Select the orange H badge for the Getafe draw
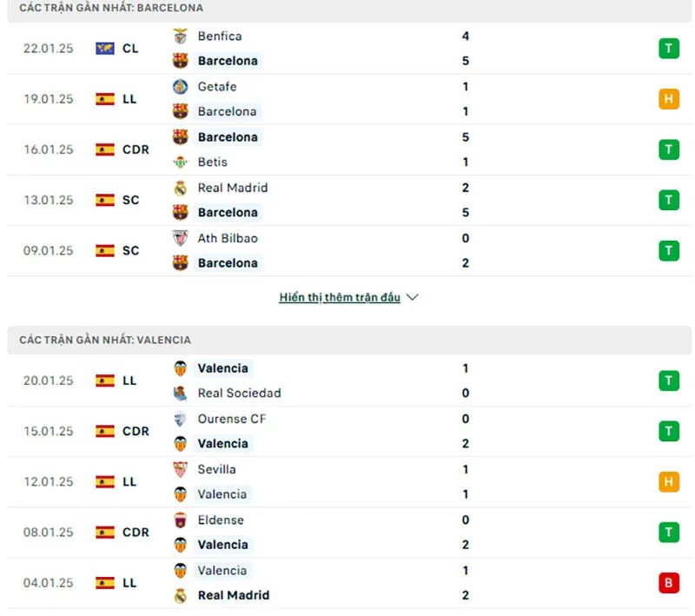 [669, 99]
